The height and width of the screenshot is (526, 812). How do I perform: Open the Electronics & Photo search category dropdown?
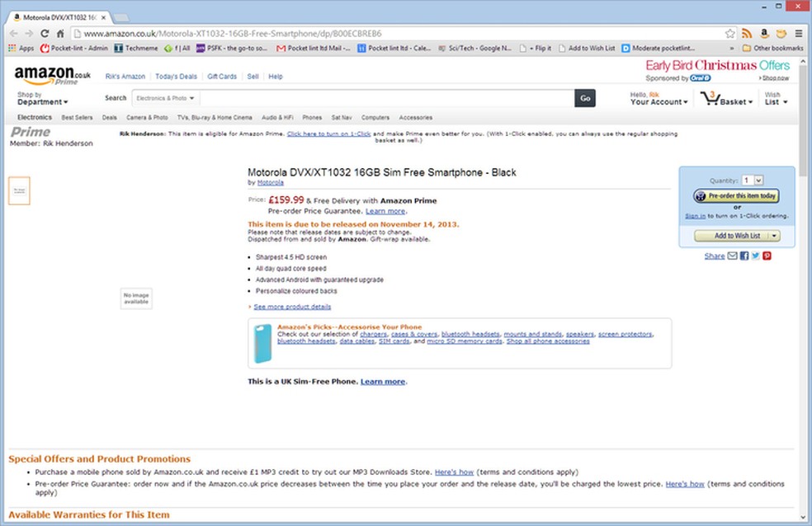(163, 97)
